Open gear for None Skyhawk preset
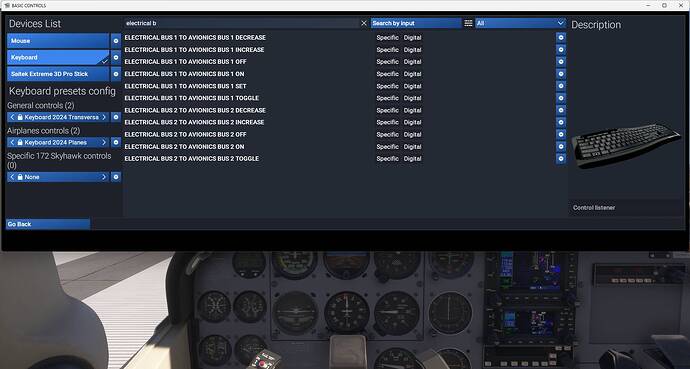The height and width of the screenshot is (369, 690). [x=116, y=177]
